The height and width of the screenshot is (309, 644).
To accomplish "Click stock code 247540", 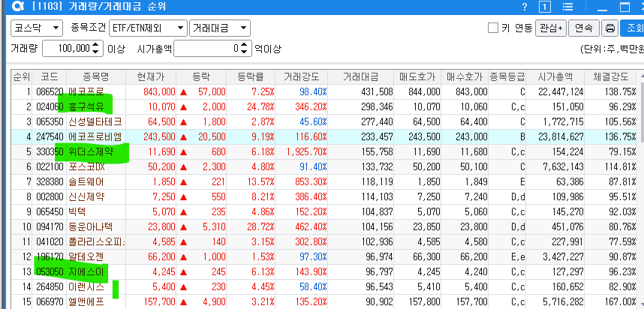I will pos(50,137).
